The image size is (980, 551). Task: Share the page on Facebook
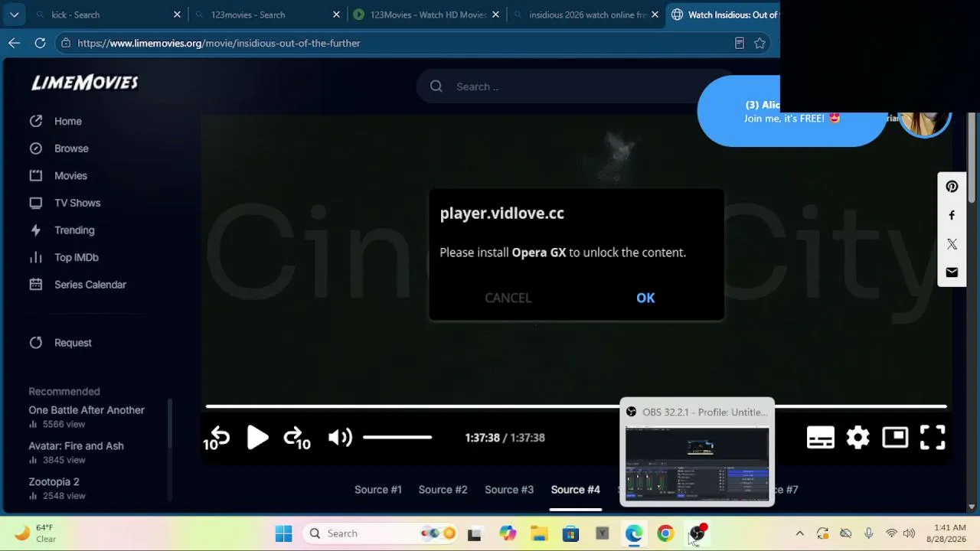(952, 215)
